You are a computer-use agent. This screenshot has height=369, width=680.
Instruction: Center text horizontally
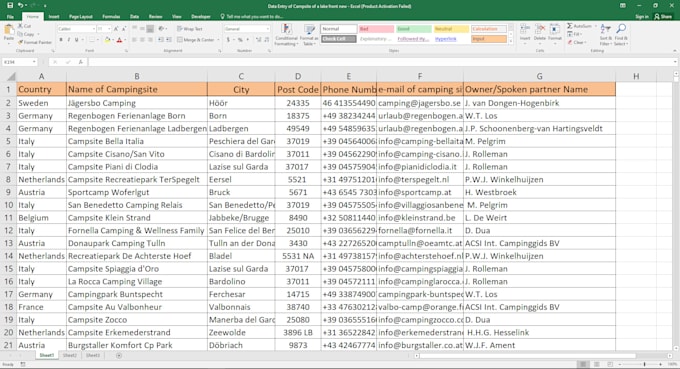[x=142, y=40]
